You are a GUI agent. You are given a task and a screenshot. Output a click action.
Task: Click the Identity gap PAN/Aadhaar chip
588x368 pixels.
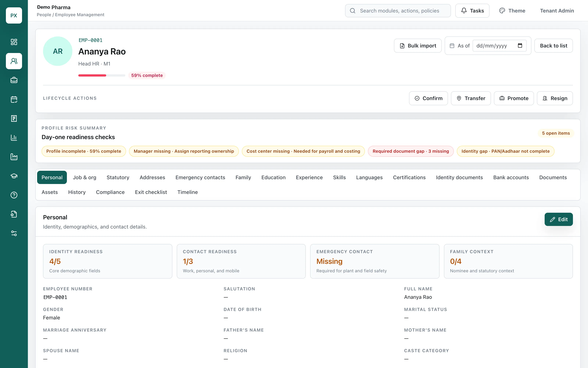click(x=505, y=151)
